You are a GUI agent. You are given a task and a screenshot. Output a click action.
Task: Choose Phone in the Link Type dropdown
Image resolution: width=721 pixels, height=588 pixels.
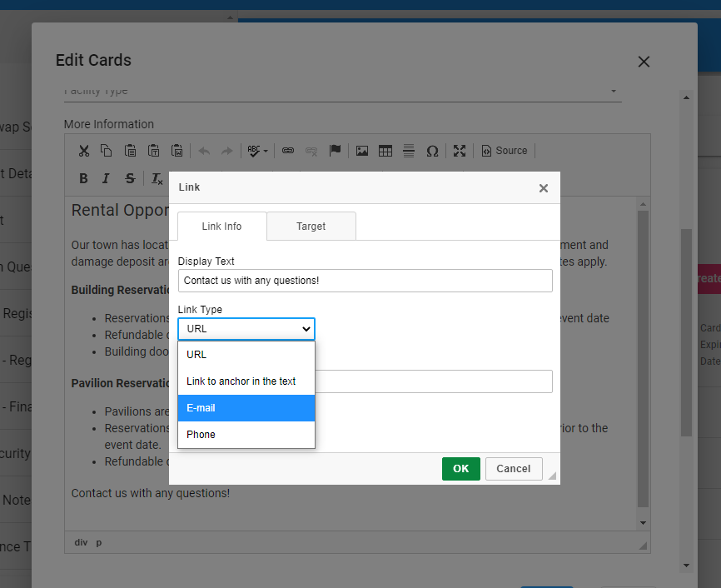click(x=246, y=435)
